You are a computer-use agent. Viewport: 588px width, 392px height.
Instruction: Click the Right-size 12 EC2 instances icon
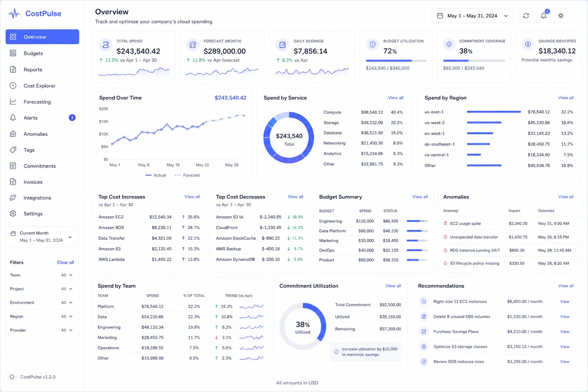[424, 301]
